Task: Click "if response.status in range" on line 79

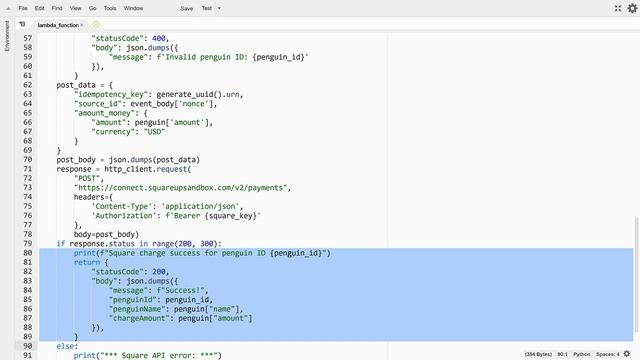Action: point(115,244)
